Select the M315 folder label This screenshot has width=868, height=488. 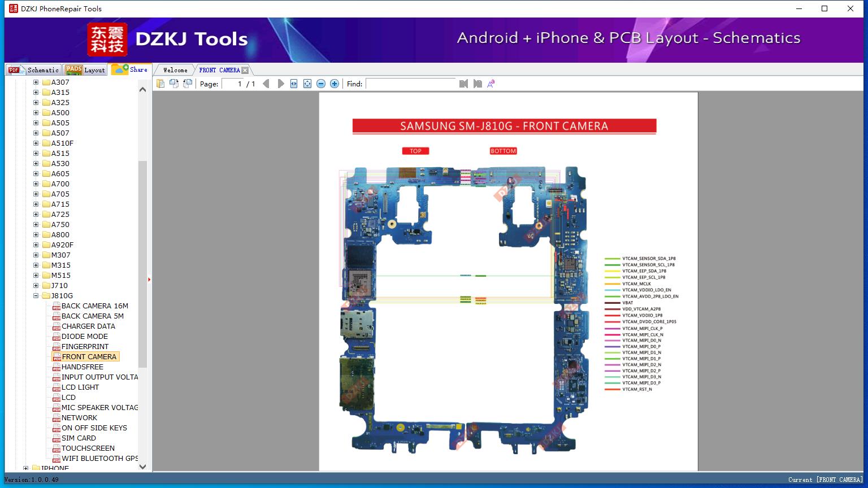point(61,265)
